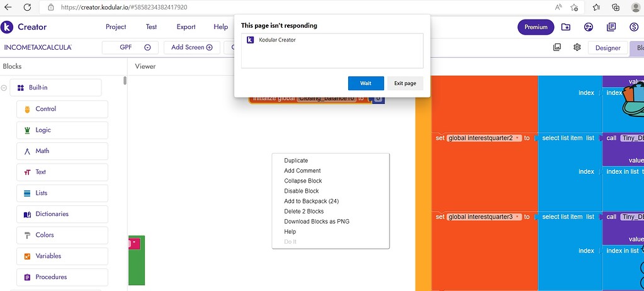This screenshot has width=644, height=291.
Task: Open the Export menu
Action: coord(186,26)
